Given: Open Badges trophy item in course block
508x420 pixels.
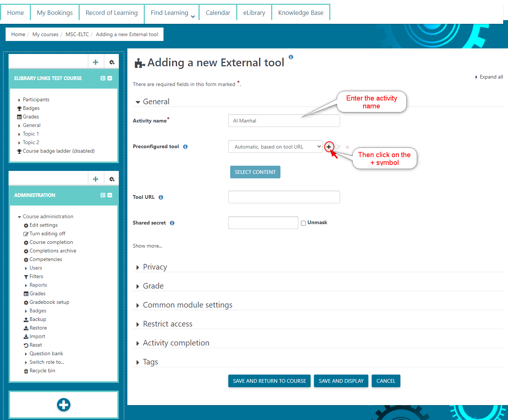Looking at the screenshot, I should coord(28,108).
